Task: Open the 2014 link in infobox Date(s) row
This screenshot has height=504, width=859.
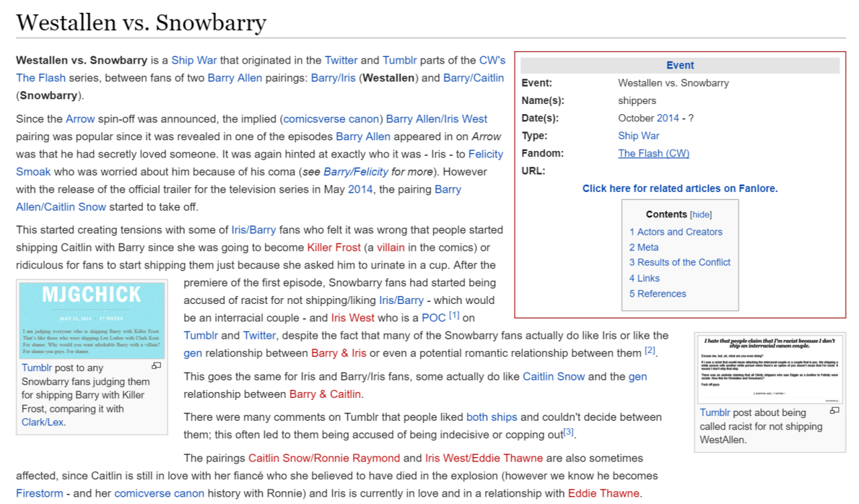Action: coord(668,118)
